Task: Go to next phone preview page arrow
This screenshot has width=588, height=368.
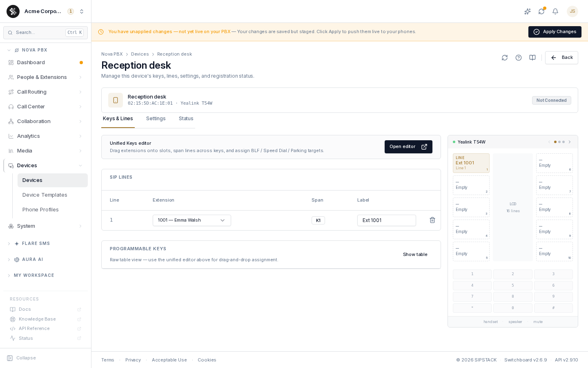Action: 570,142
